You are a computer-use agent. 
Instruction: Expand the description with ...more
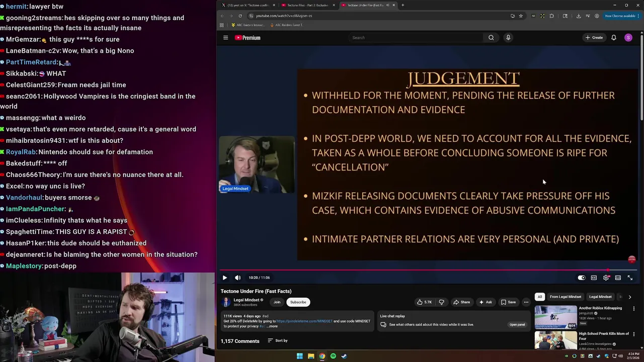click(272, 326)
